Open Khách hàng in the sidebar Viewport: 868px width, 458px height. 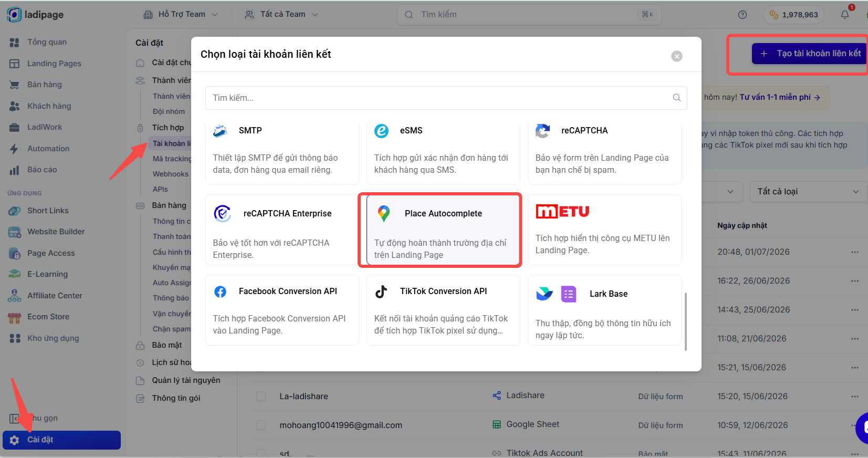pyautogui.click(x=49, y=106)
